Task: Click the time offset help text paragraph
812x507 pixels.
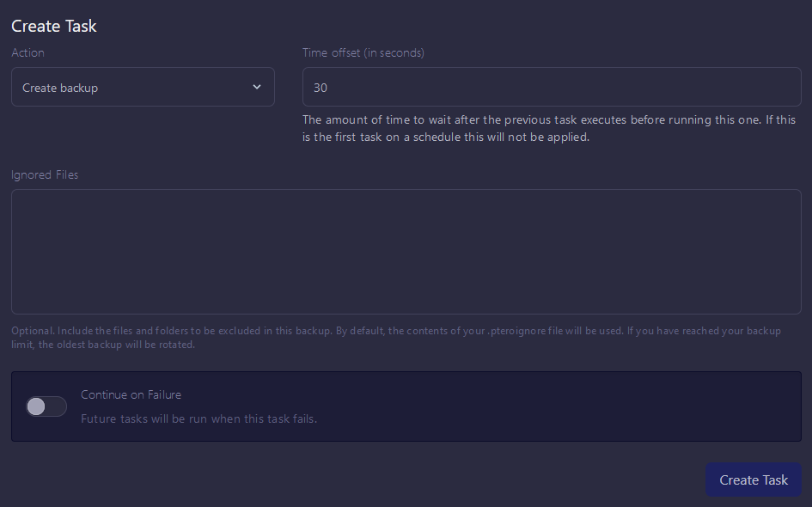Action: coord(548,128)
